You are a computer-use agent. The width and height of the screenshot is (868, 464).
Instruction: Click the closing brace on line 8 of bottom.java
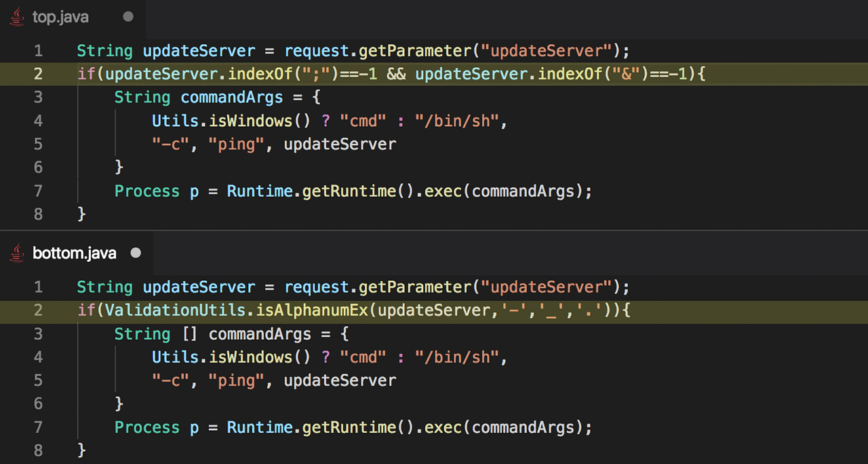pos(83,450)
